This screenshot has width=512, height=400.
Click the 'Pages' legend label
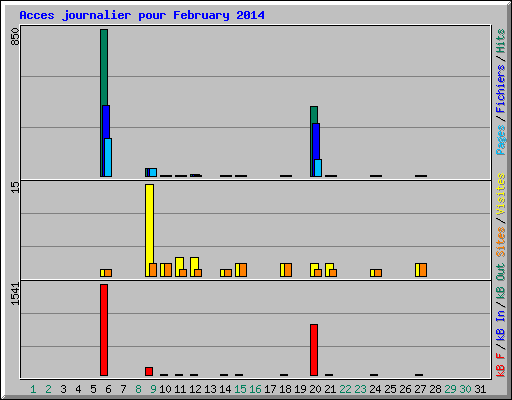501,140
